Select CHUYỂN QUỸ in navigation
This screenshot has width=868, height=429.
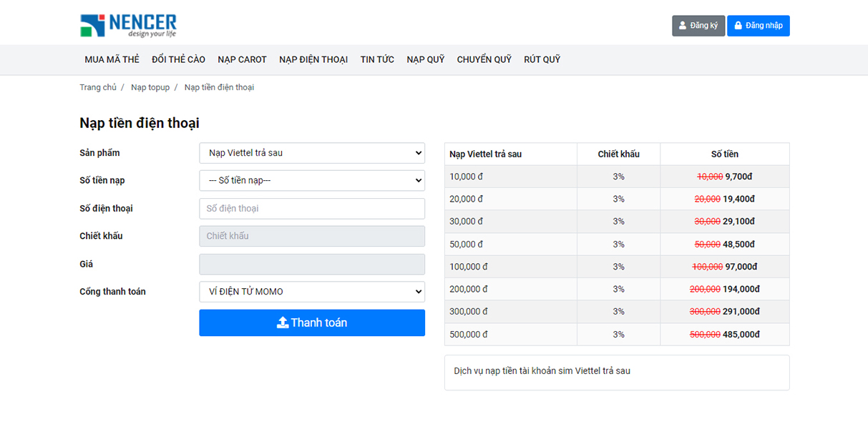484,60
